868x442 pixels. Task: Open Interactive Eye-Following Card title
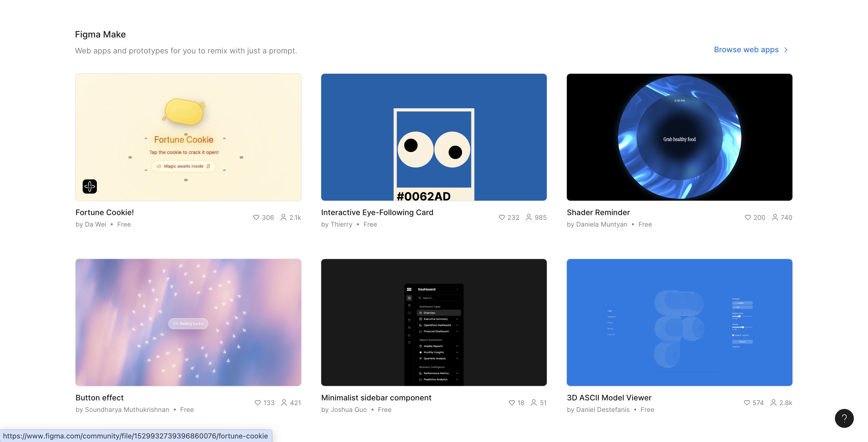(x=377, y=212)
